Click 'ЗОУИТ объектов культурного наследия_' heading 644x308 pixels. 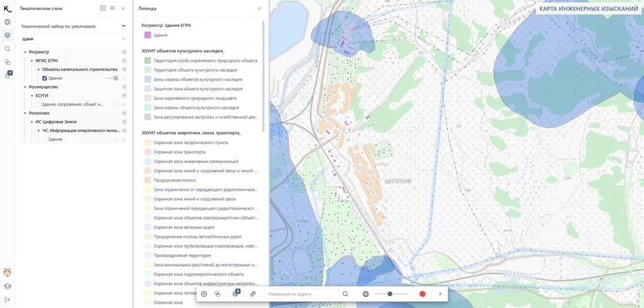pyautogui.click(x=183, y=51)
